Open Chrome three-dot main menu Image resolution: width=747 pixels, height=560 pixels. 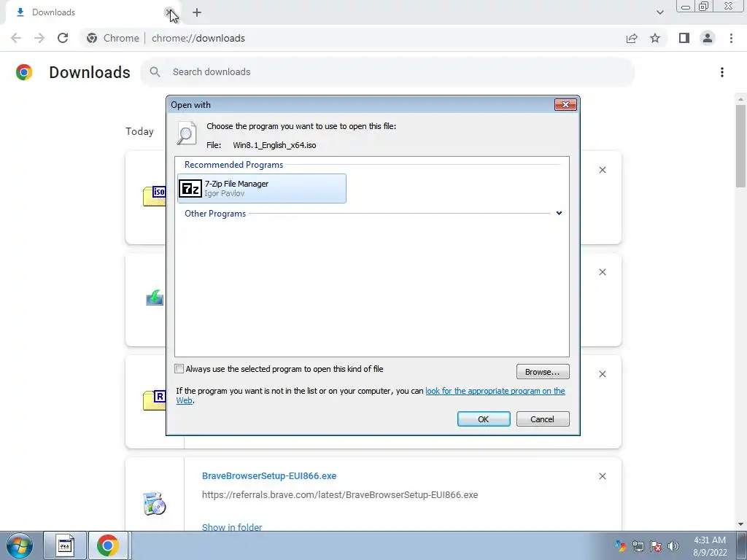pos(731,38)
